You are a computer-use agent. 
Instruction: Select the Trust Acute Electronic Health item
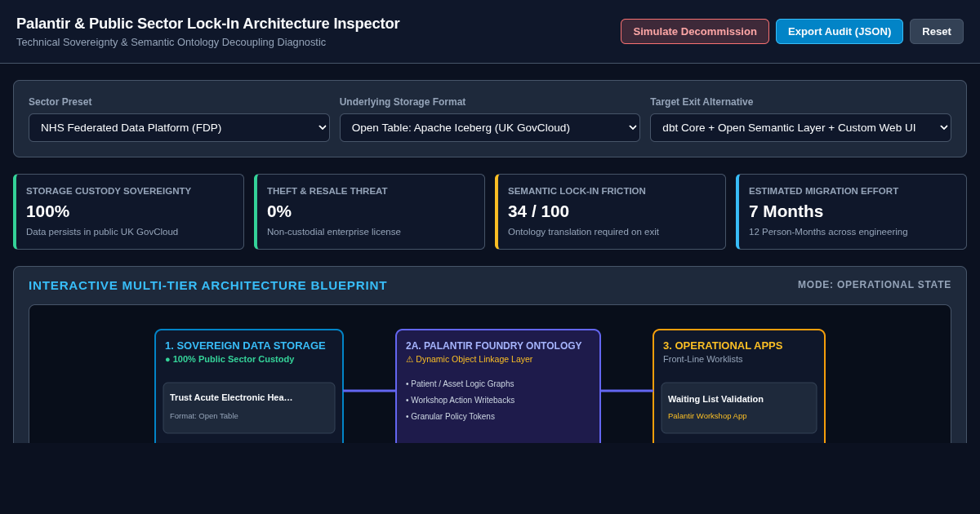click(x=249, y=408)
